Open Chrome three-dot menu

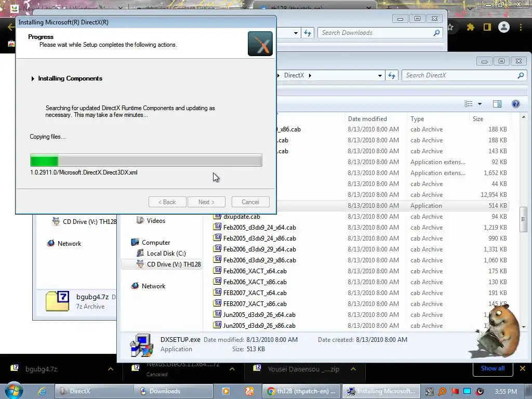[521, 27]
